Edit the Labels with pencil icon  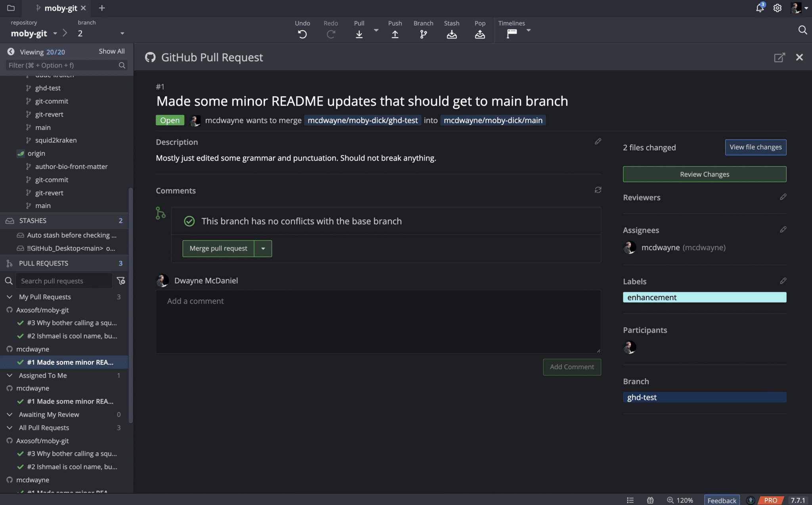(783, 281)
